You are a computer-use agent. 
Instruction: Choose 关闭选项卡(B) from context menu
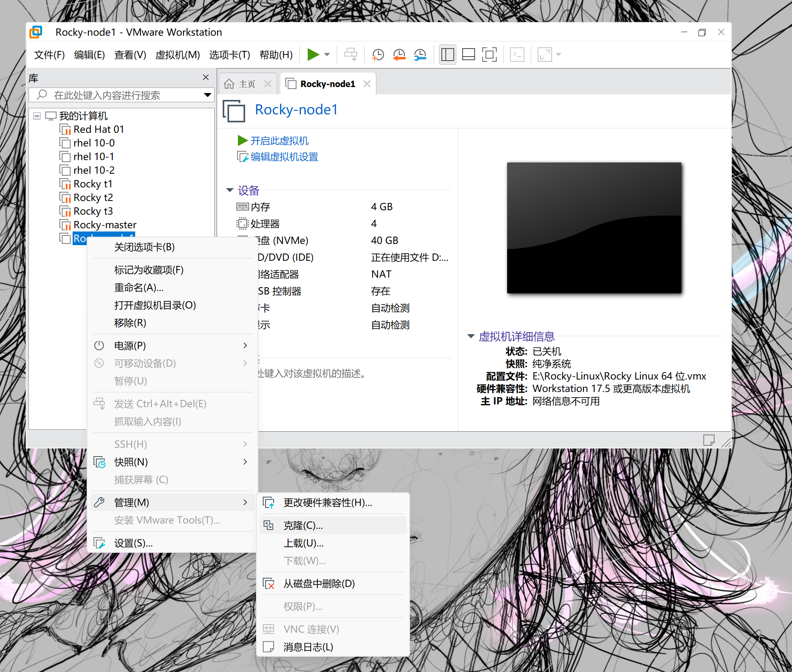(173, 247)
